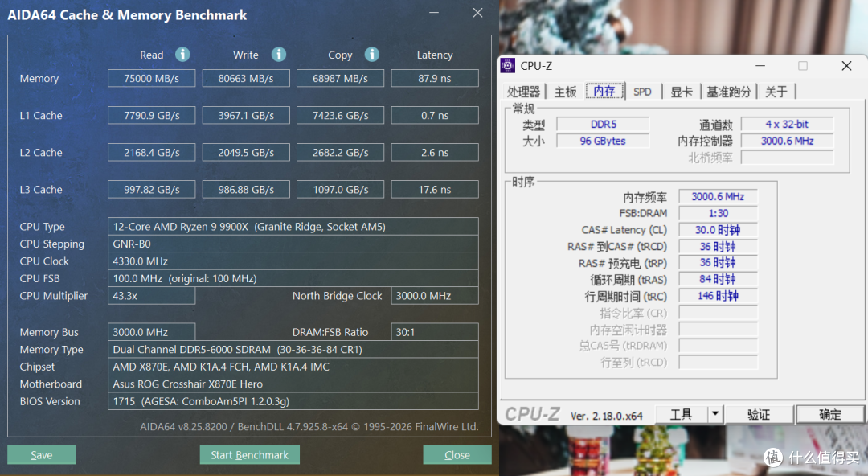The width and height of the screenshot is (868, 476).
Task: Click the tRAS value 84 时钟
Action: (x=718, y=279)
